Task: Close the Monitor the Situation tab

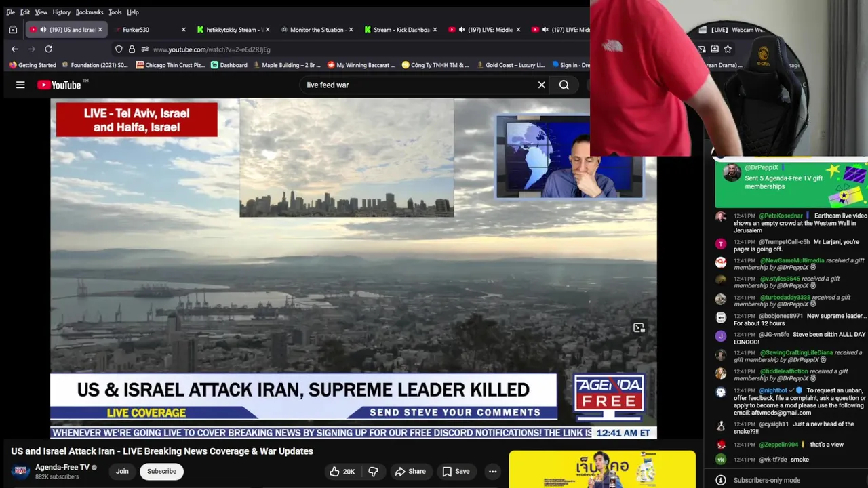Action: click(351, 30)
